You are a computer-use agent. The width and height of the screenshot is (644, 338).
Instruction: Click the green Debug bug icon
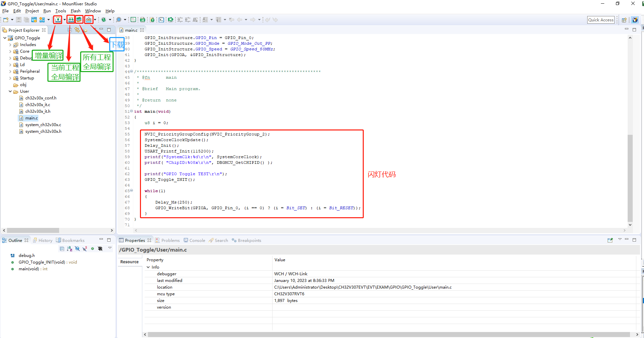104,20
